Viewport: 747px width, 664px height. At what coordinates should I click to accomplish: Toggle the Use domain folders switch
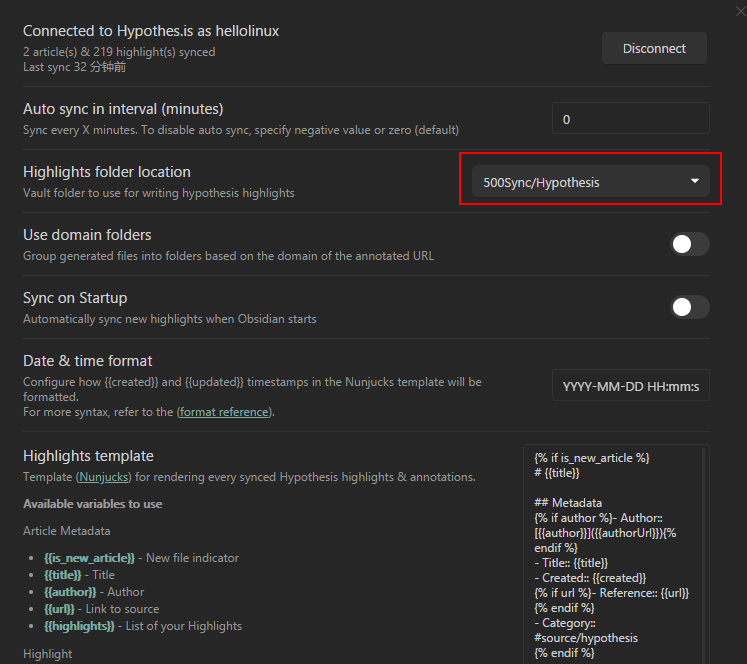pos(690,244)
